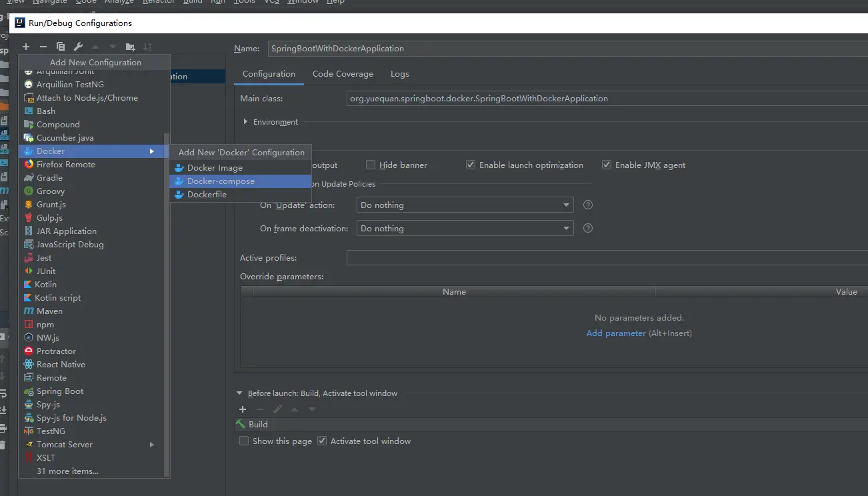Screen dimensions: 868x496
Task: Expand the Environment section
Action: [246, 122]
